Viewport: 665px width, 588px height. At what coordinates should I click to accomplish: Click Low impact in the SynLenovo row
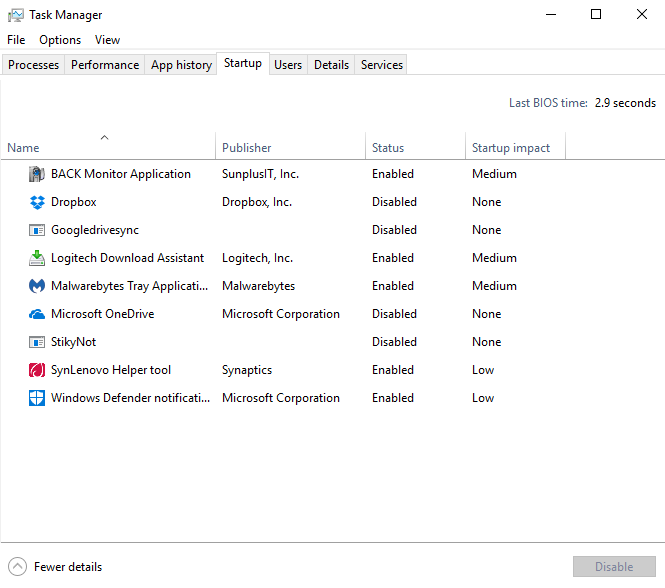coord(483,370)
